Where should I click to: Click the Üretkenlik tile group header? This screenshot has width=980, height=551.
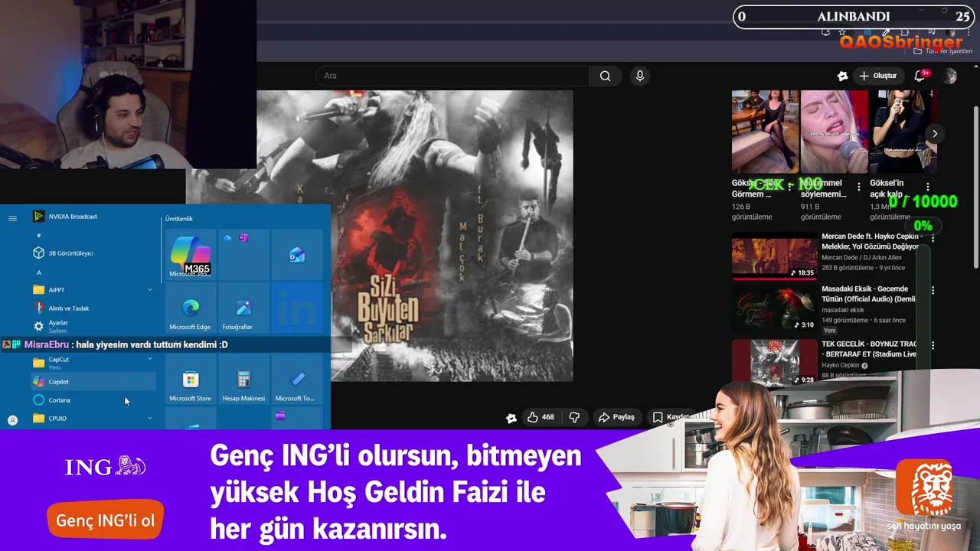tap(180, 219)
